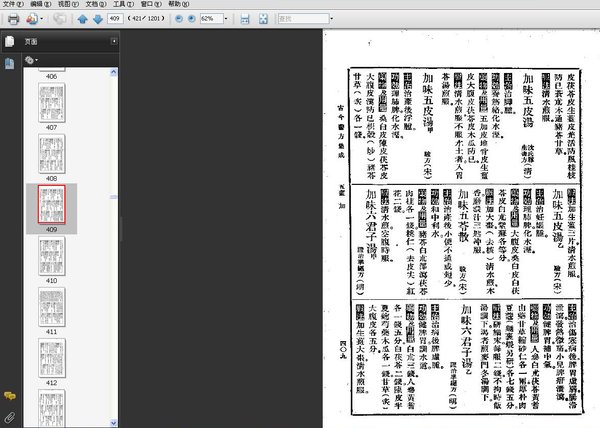Click the thumbnails scrollbar up arrow
Image resolution: width=600 pixels, height=428 pixels.
(114, 72)
